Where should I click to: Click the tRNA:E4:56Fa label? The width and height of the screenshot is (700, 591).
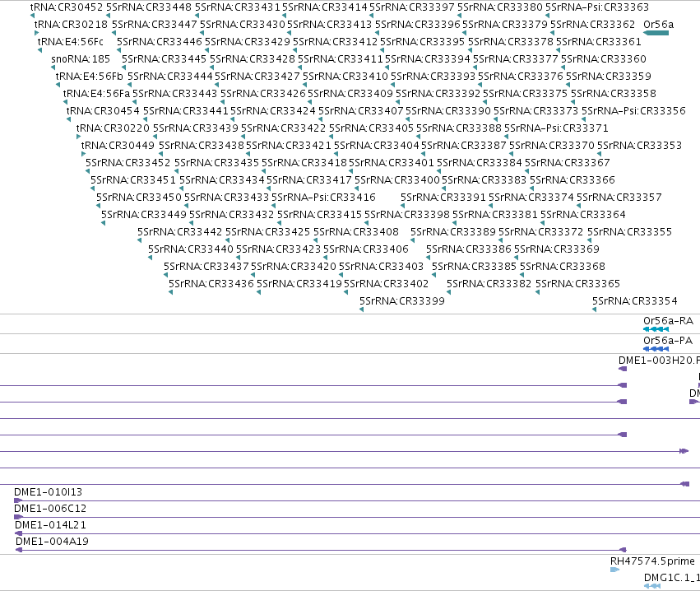[96, 94]
